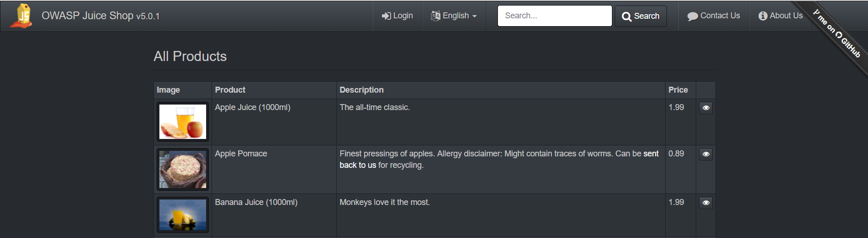The height and width of the screenshot is (238, 868).
Task: Click the OWASP Juice Shop title
Action: pyautogui.click(x=100, y=16)
